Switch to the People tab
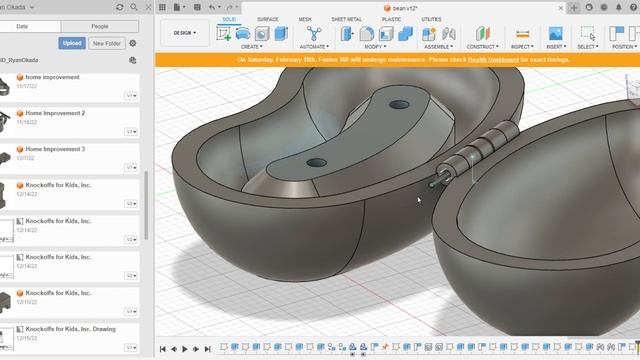The width and height of the screenshot is (640, 360). point(100,26)
